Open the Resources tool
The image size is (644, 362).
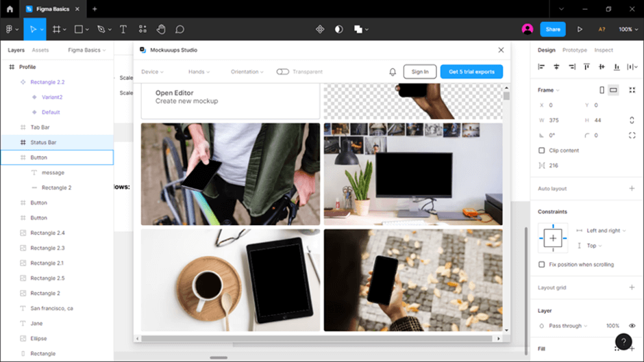[143, 29]
